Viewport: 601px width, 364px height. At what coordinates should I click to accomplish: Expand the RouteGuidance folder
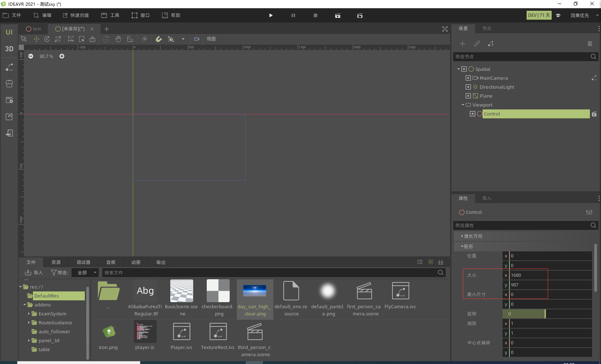(x=29, y=323)
